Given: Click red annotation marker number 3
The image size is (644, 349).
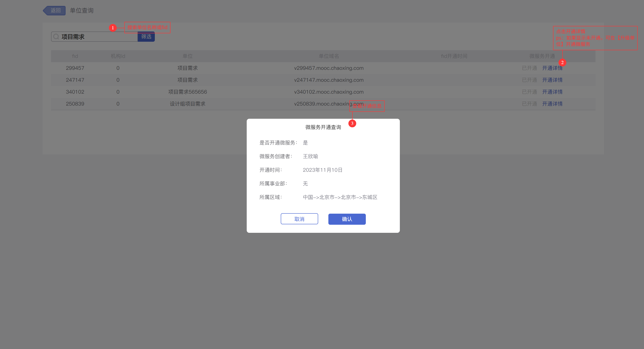Looking at the screenshot, I should click(x=352, y=123).
